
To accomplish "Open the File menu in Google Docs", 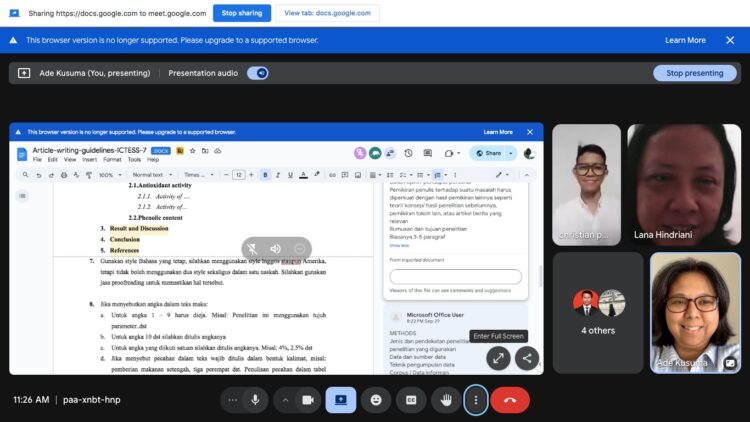I will (x=37, y=160).
